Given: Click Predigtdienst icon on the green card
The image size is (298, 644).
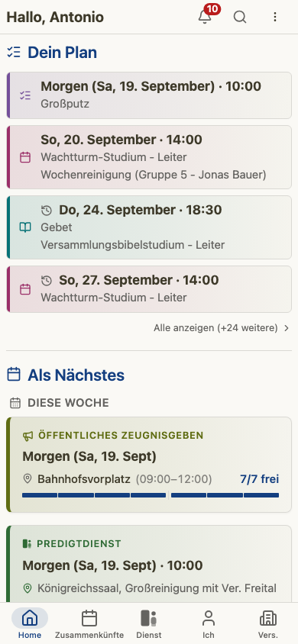Looking at the screenshot, I should pyautogui.click(x=28, y=544).
